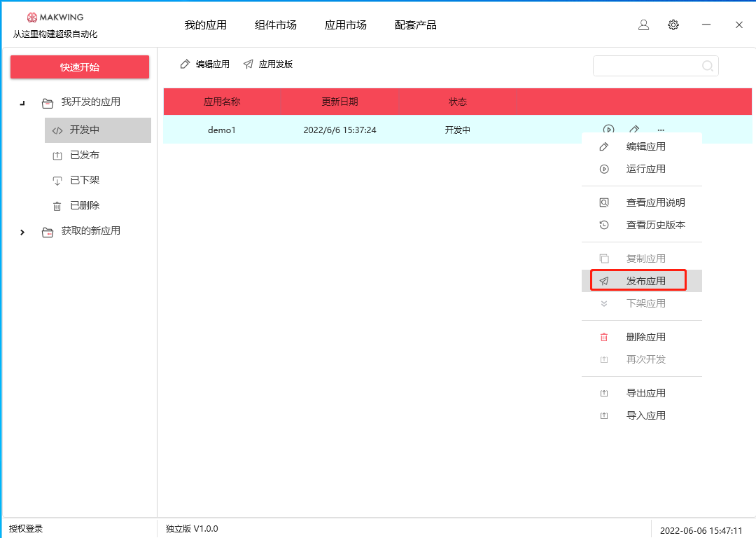Screen dimensions: 756x538
Task: Click the trash icon beside 已删除
Action: pos(57,205)
